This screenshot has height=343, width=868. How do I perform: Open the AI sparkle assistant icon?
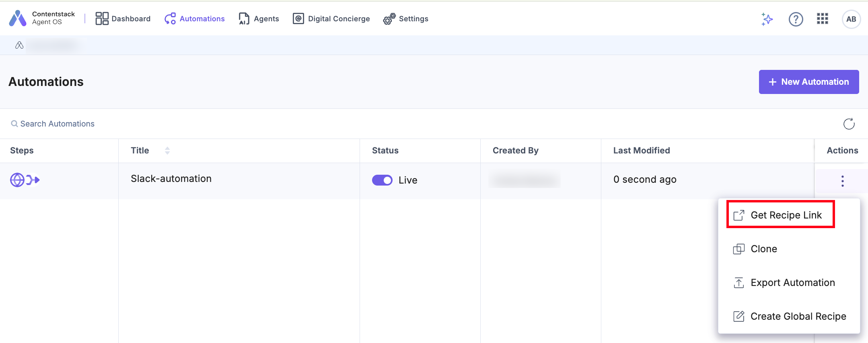coord(767,19)
